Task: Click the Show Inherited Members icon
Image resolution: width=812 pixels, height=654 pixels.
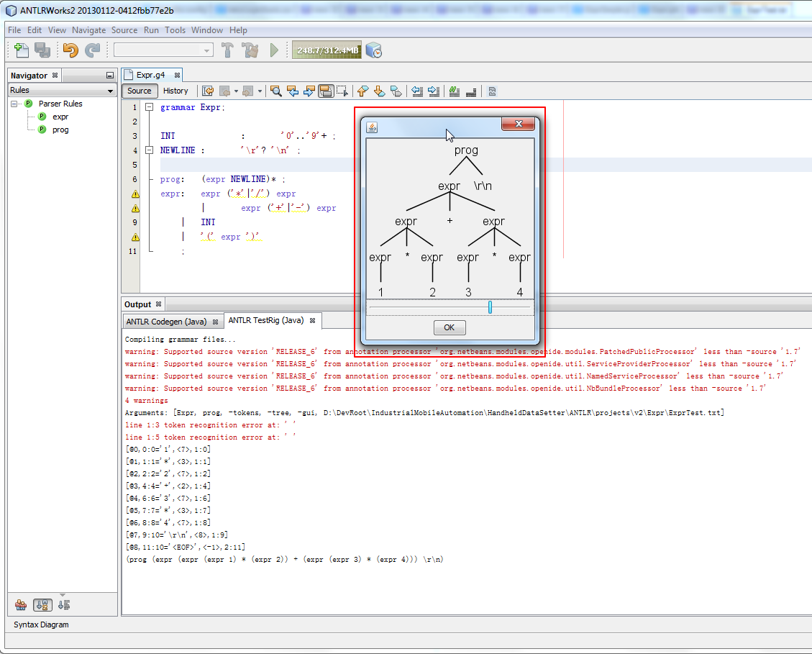Action: point(21,604)
